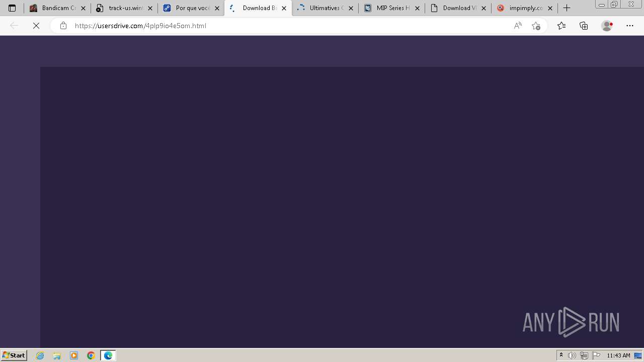Close the active Download Bc tab

284,8
